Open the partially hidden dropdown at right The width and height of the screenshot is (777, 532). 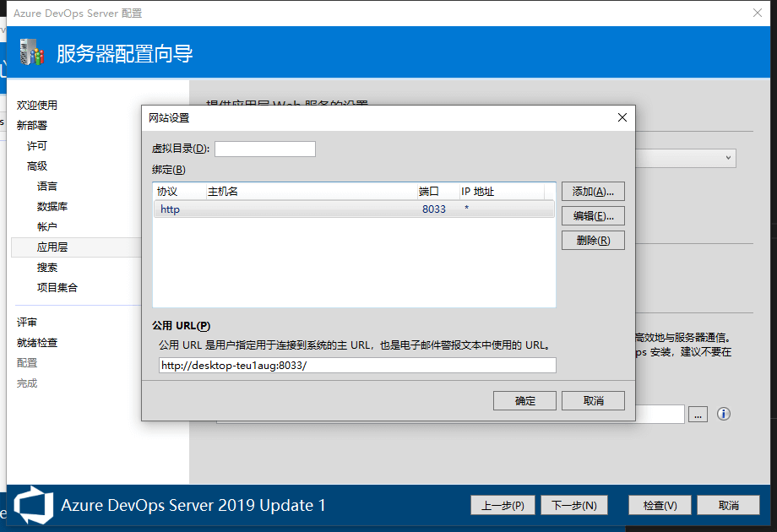pyautogui.click(x=728, y=158)
